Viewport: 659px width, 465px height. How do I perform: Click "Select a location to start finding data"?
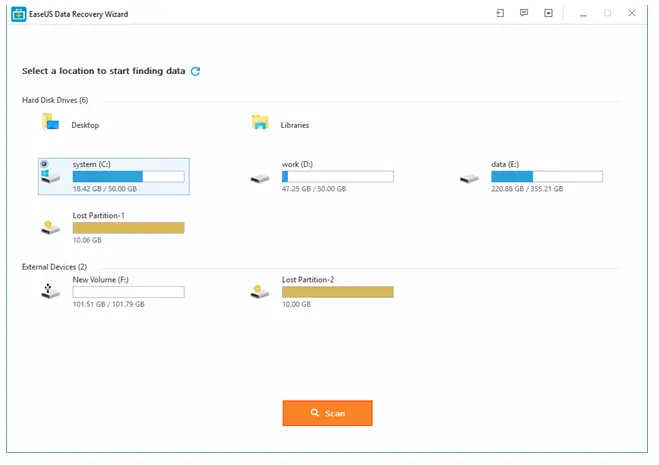point(103,71)
